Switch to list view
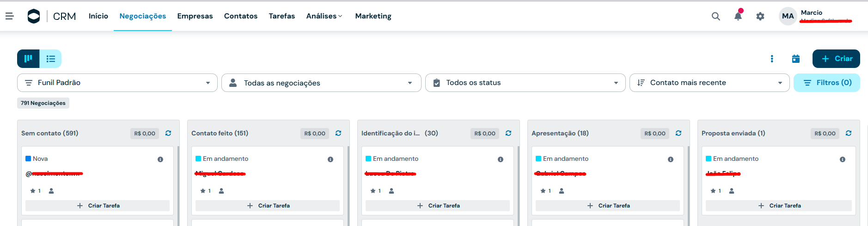This screenshot has width=868, height=226. point(50,59)
